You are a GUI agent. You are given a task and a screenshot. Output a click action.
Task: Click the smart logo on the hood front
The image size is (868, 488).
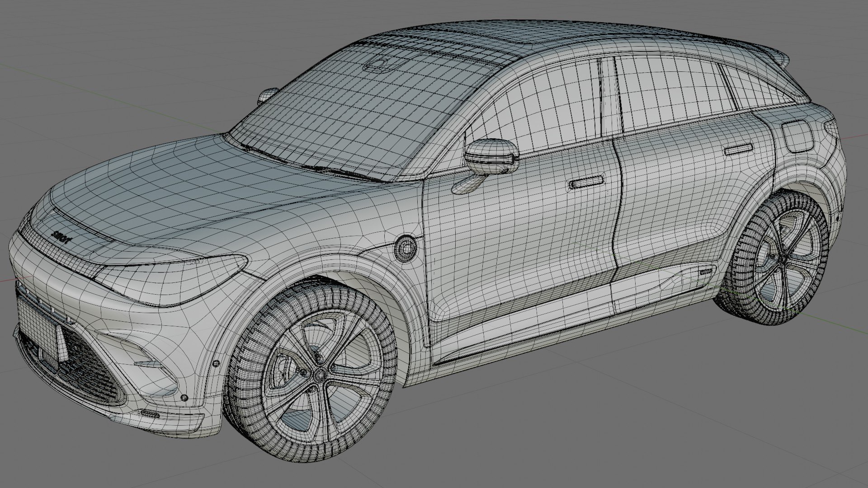click(62, 238)
